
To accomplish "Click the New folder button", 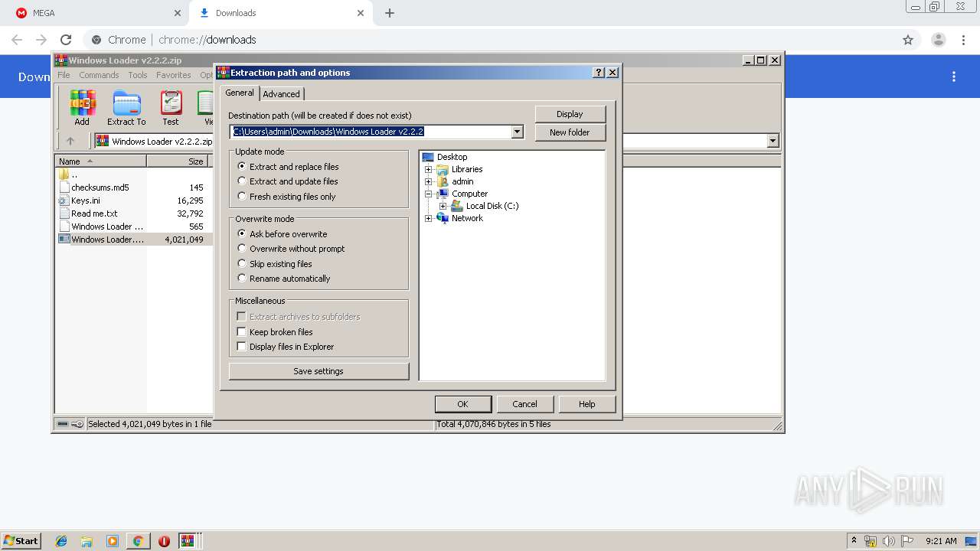I will tap(570, 132).
